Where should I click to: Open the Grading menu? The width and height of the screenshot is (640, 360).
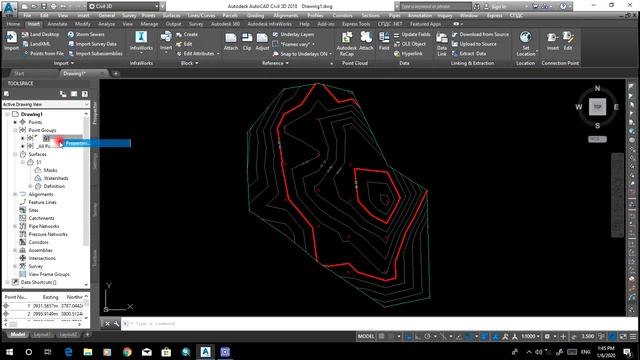(255, 16)
